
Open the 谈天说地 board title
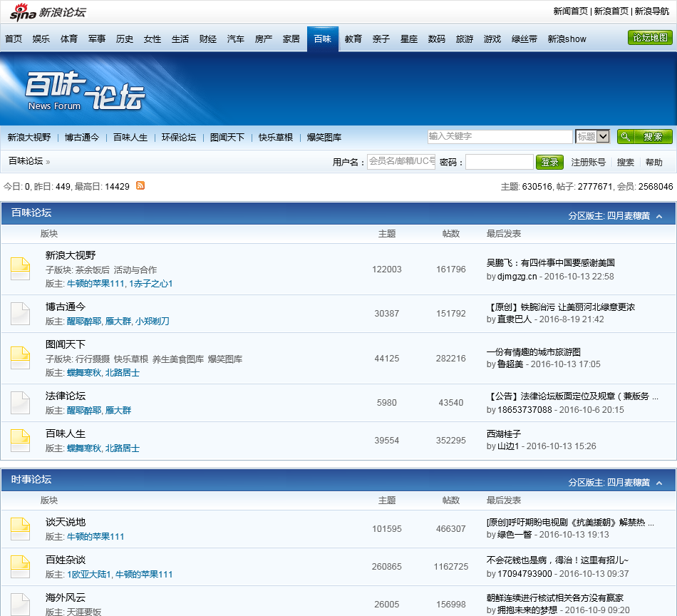coord(65,522)
